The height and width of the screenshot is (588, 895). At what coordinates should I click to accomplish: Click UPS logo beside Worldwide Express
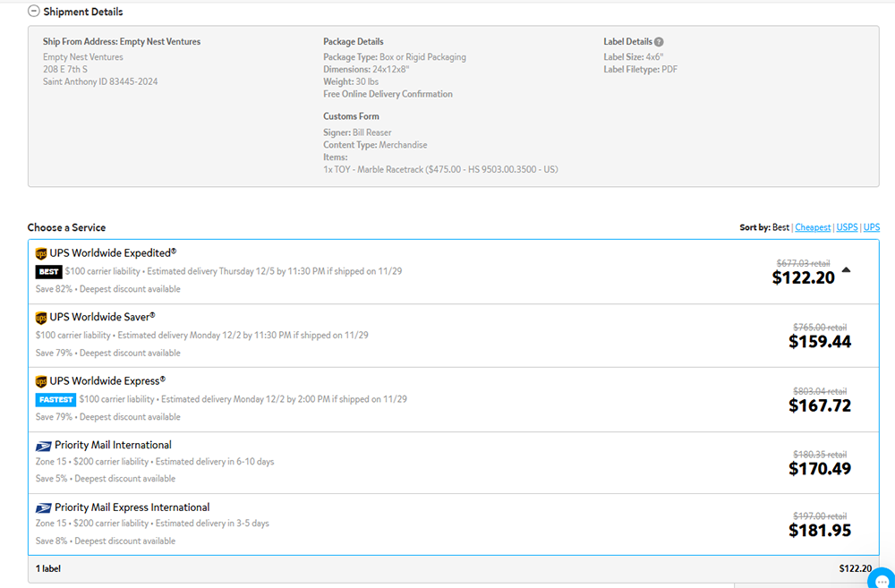pos(40,381)
